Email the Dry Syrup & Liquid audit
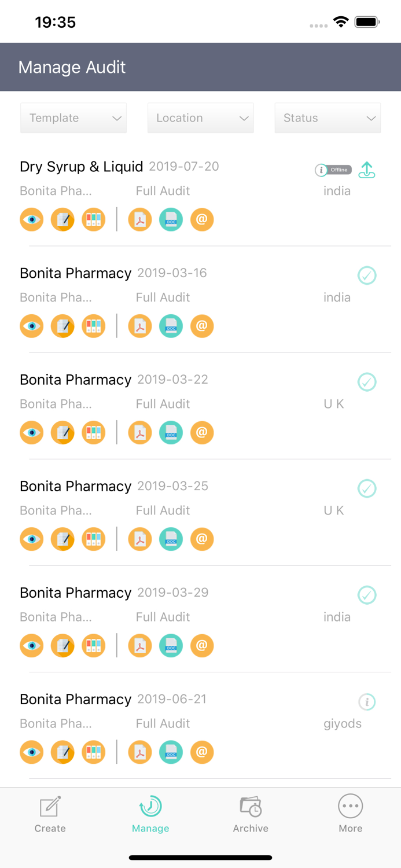Image resolution: width=401 pixels, height=868 pixels. (x=202, y=220)
